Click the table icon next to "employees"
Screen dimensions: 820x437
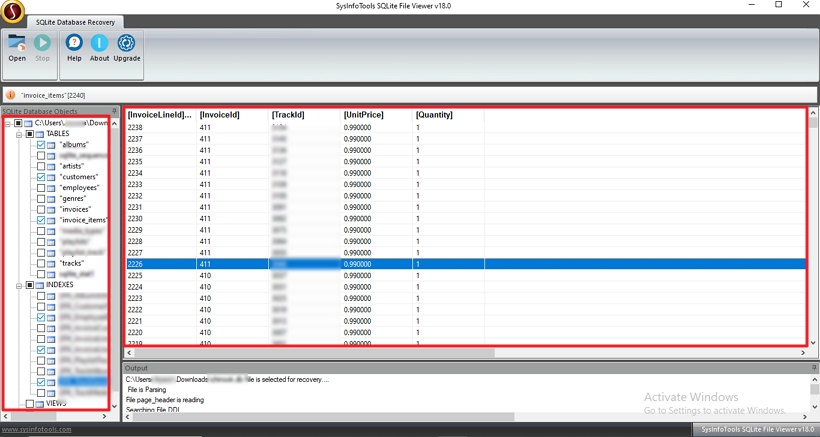tap(51, 188)
